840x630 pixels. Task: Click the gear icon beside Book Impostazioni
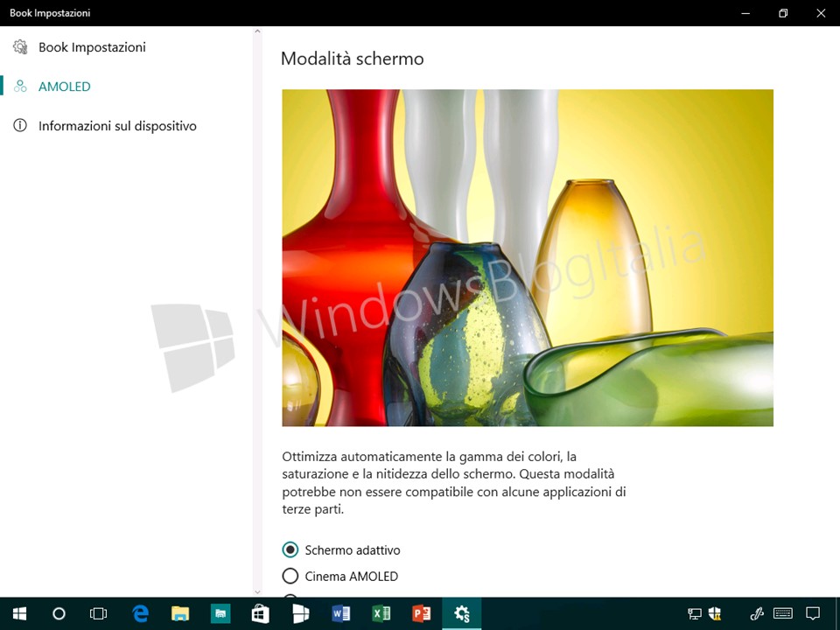click(20, 47)
